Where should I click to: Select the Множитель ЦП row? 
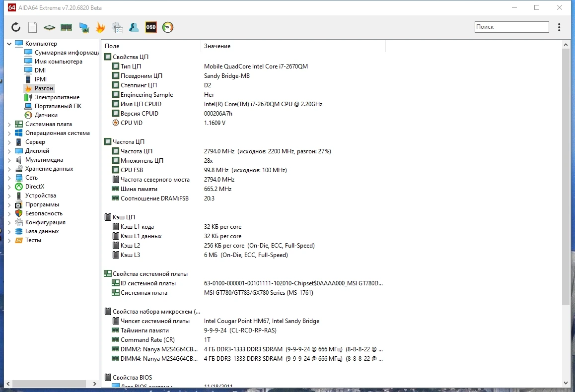pos(244,161)
